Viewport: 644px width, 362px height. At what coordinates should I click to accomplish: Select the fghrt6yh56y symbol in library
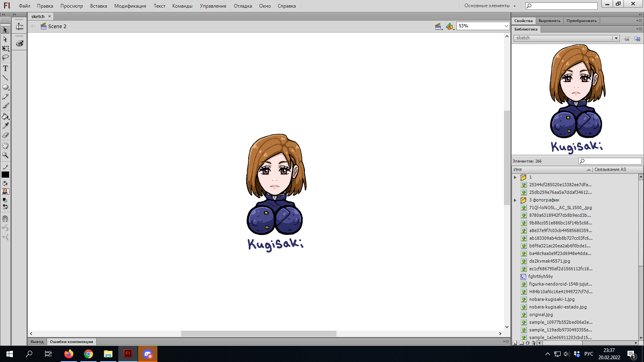(x=541, y=276)
